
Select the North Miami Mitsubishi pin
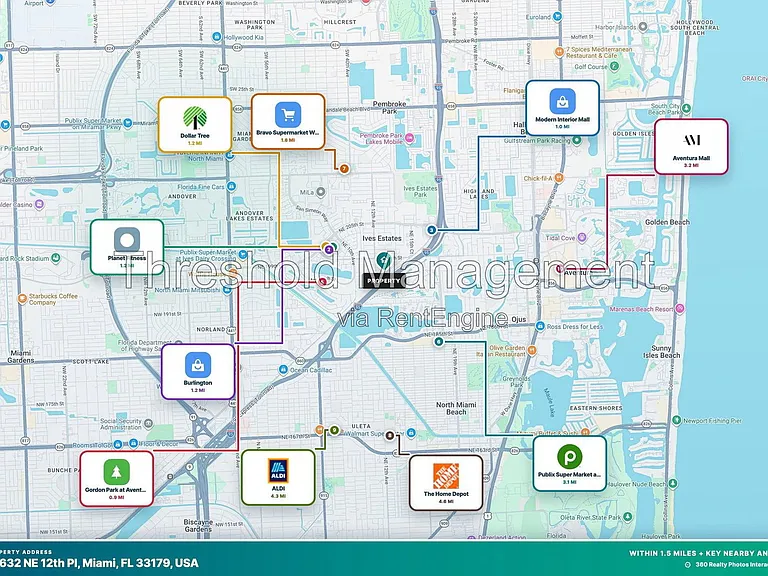click(x=228, y=289)
